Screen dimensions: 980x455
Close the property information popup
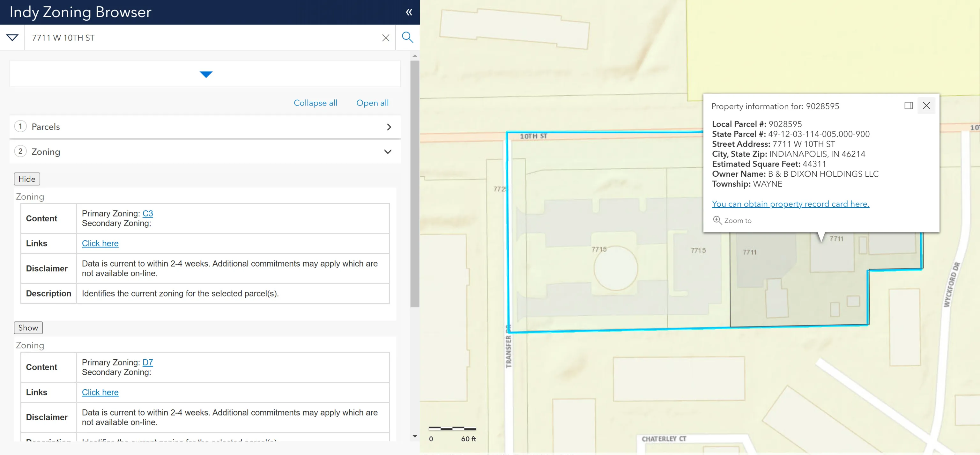pyautogui.click(x=926, y=106)
